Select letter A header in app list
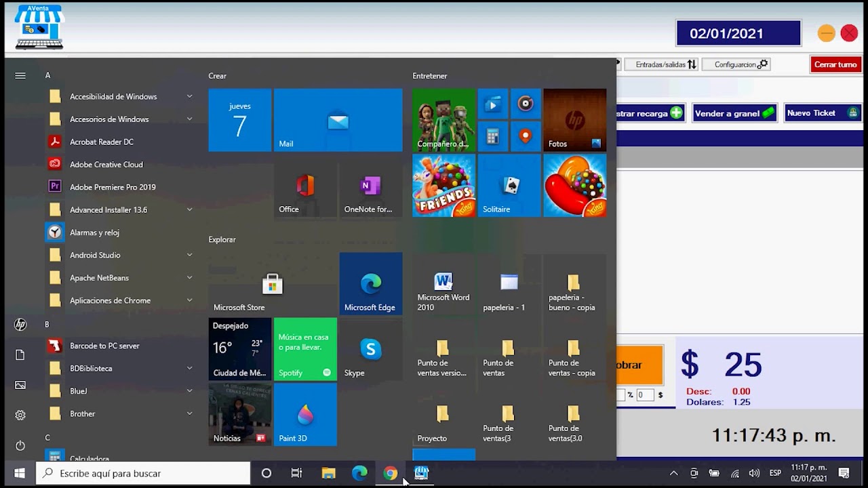868x488 pixels. click(47, 75)
